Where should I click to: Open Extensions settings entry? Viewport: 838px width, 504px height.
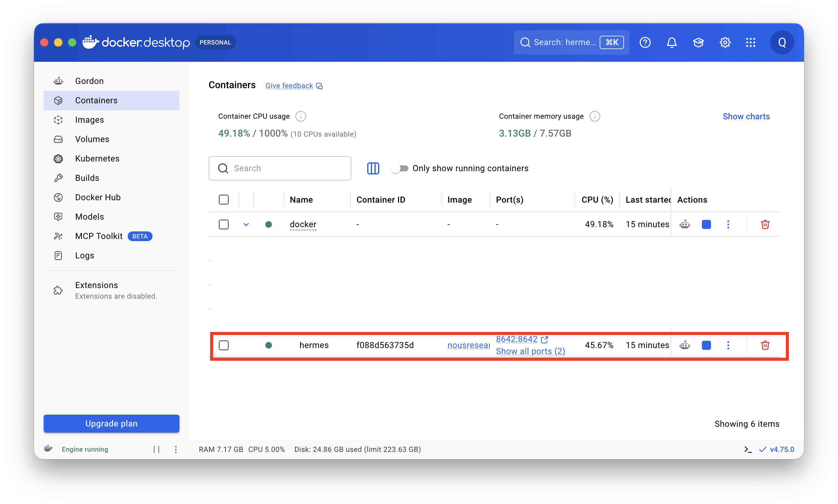coord(111,290)
